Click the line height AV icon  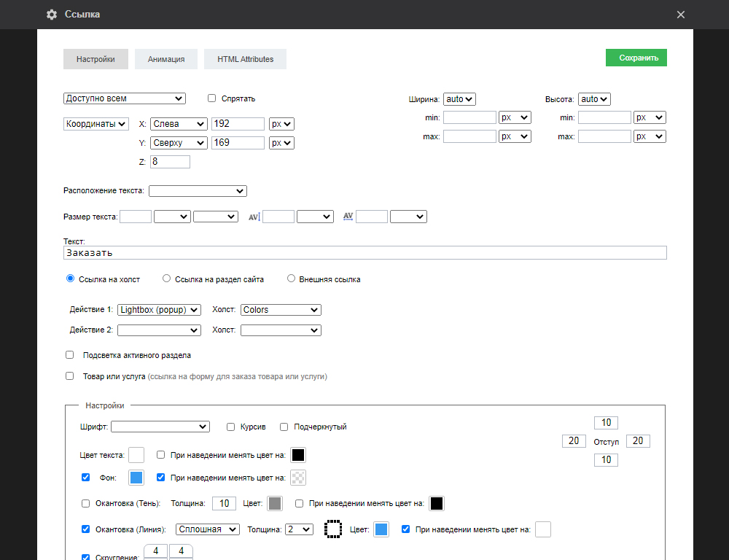(254, 217)
